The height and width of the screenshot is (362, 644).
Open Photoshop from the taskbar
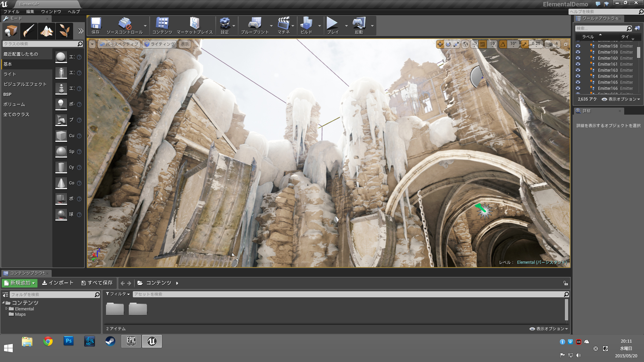click(69, 341)
